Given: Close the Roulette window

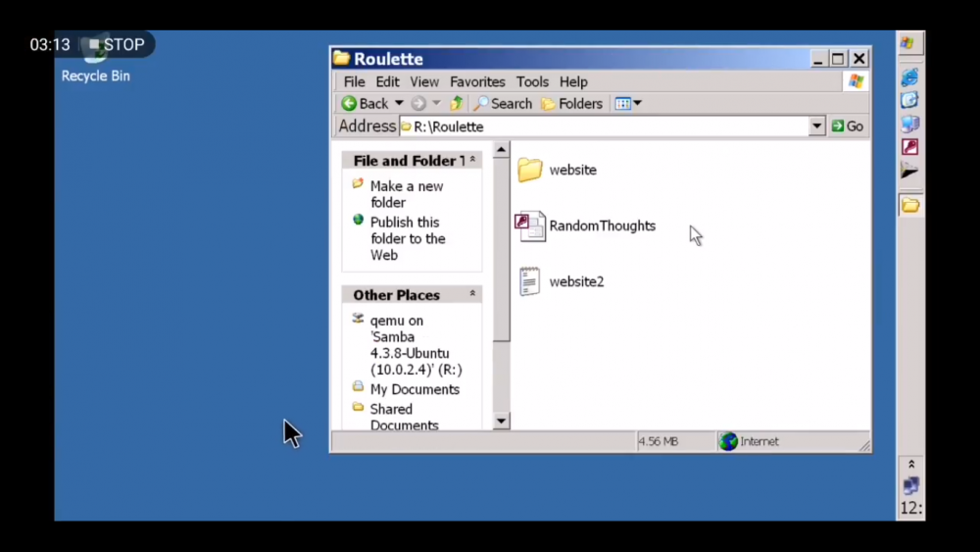Looking at the screenshot, I should click(859, 59).
